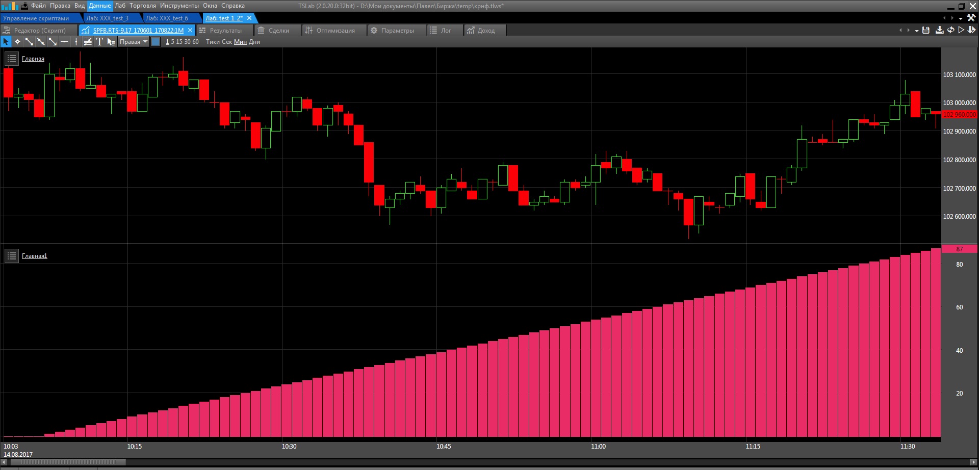Open the Правая axis side dropdown
The image size is (980, 470).
coord(134,42)
